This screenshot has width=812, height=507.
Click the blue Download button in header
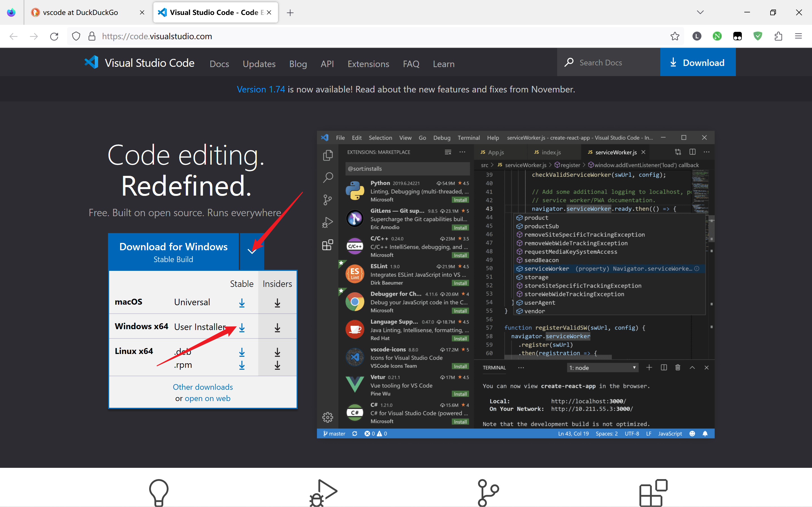698,62
